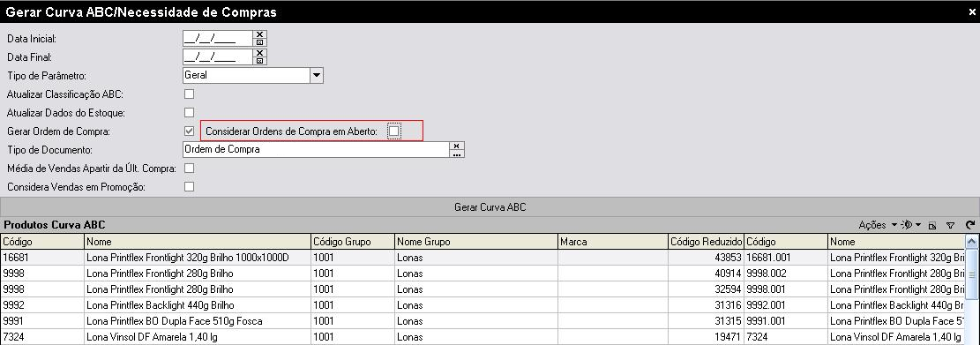Clear the Tipo de Documento selection

click(x=457, y=146)
